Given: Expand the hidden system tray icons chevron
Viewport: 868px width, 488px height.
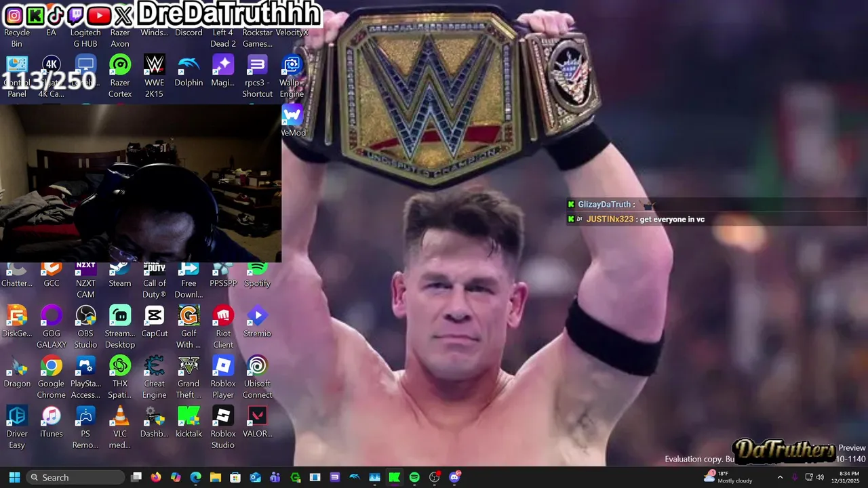Looking at the screenshot, I should (780, 477).
